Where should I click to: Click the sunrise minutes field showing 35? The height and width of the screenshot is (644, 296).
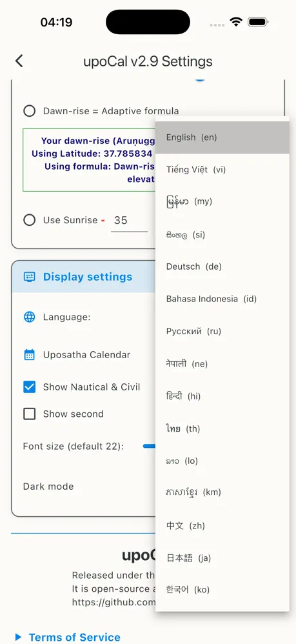[x=130, y=221]
